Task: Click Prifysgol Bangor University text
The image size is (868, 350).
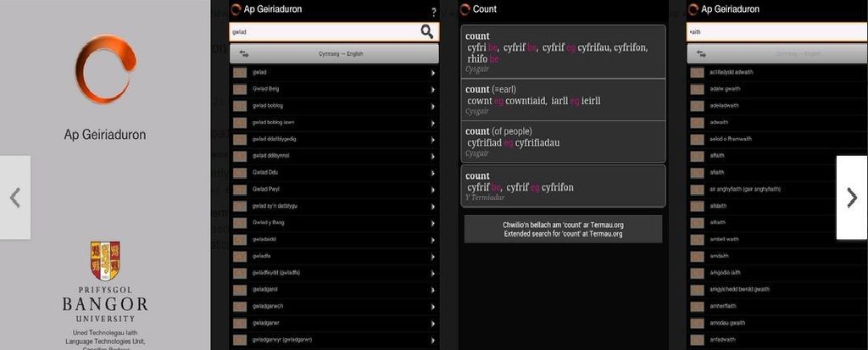Action: tap(105, 304)
